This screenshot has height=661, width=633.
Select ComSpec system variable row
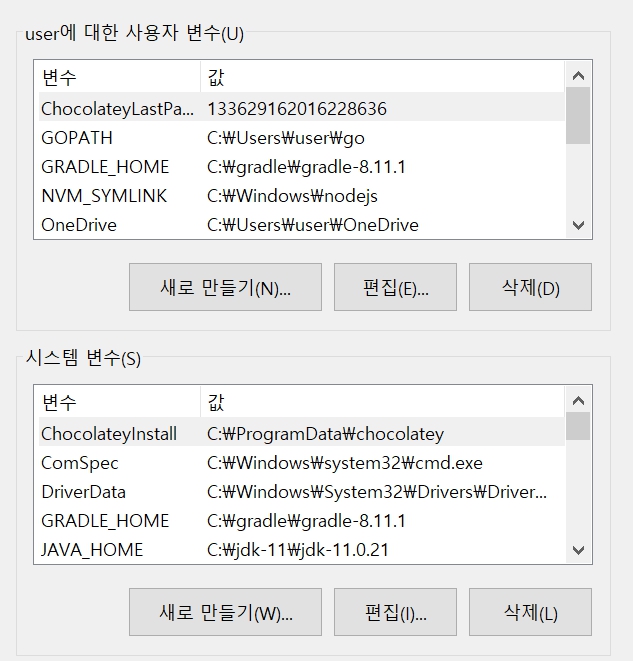301,463
